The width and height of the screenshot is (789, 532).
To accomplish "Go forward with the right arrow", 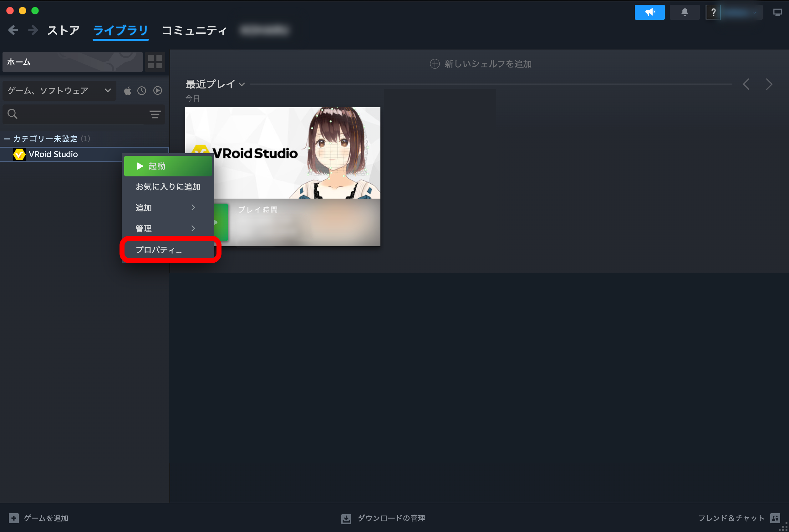I will pyautogui.click(x=33, y=31).
